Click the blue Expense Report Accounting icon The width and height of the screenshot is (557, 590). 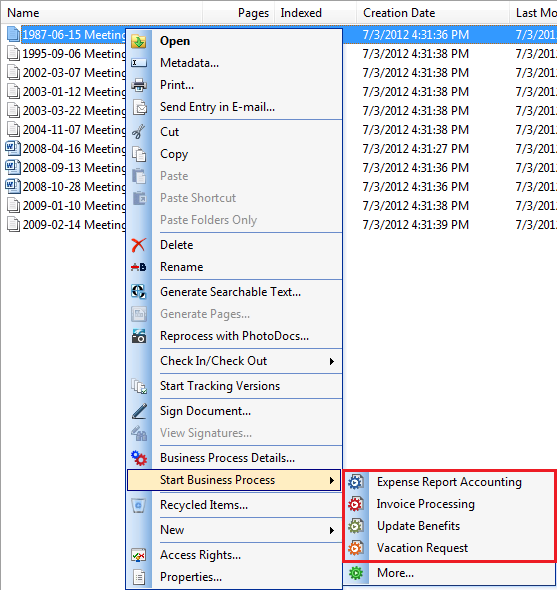pos(356,482)
